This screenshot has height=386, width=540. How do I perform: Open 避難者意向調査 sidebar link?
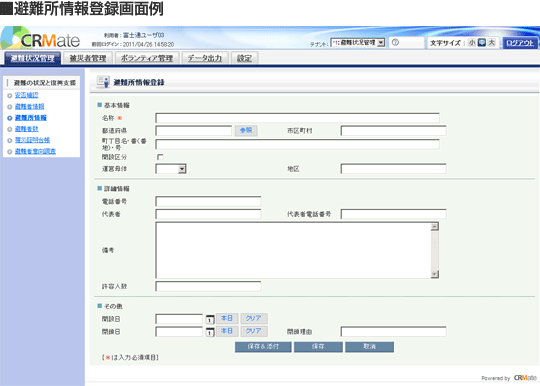tap(35, 151)
